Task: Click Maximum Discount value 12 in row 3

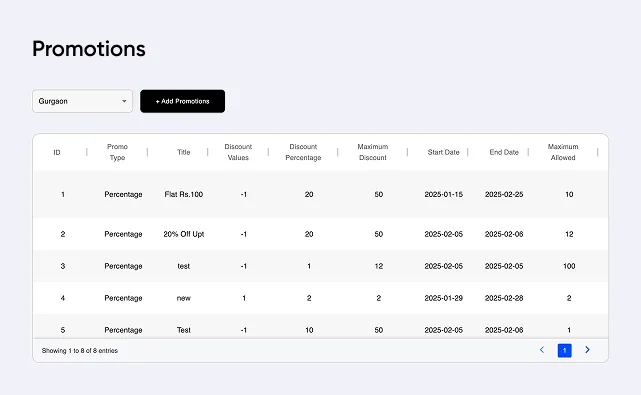Action: pos(379,266)
